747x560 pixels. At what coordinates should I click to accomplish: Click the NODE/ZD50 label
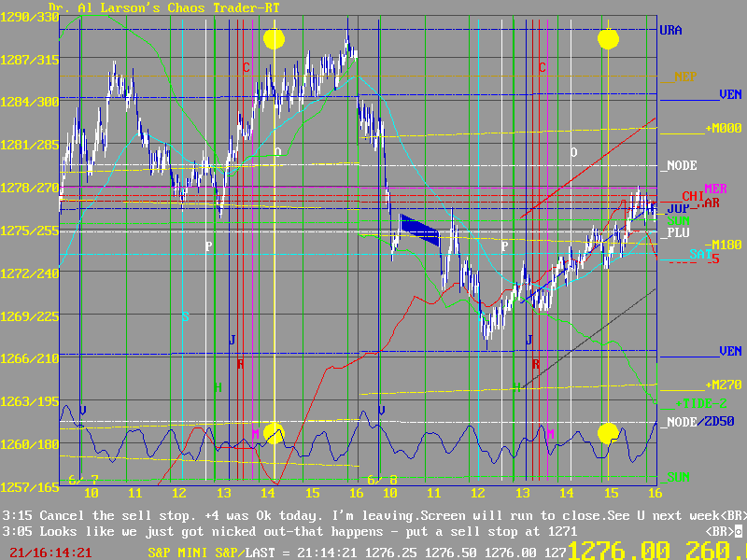tap(700, 422)
